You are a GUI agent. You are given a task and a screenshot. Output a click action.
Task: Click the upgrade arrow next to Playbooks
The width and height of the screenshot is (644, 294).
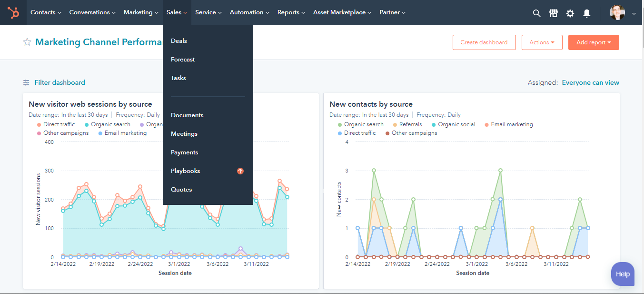coord(240,171)
